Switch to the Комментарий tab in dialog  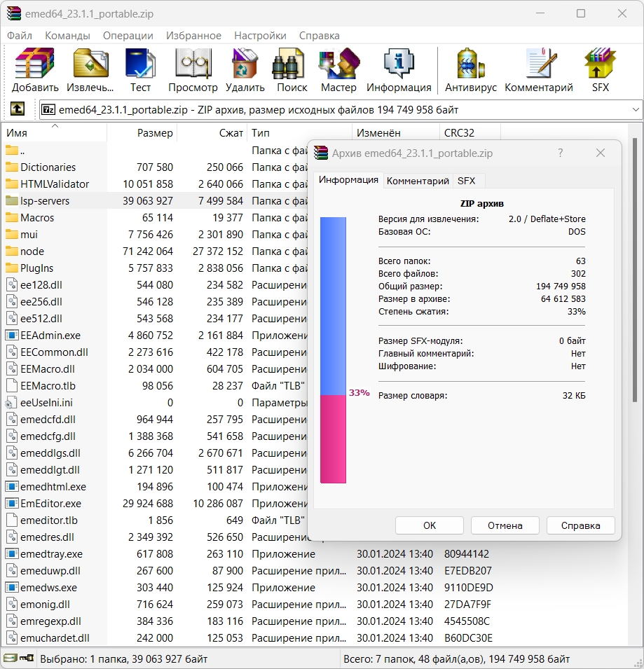418,181
